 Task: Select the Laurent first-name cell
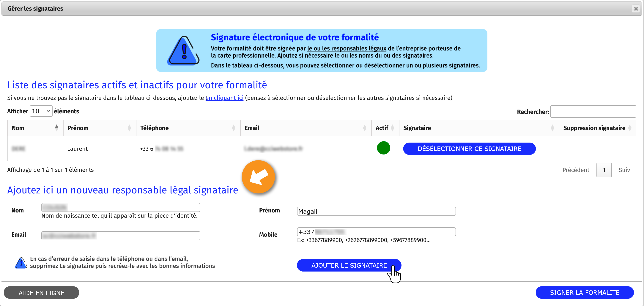(x=99, y=149)
